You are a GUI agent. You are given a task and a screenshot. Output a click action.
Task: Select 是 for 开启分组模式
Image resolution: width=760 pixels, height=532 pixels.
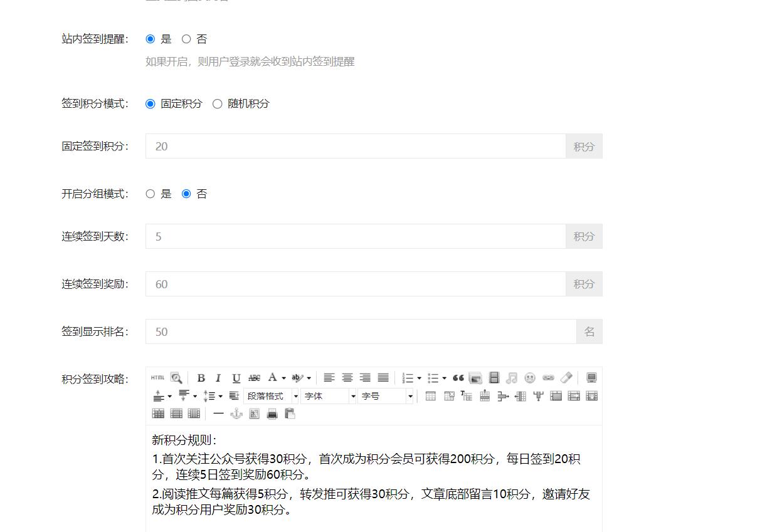click(x=150, y=194)
